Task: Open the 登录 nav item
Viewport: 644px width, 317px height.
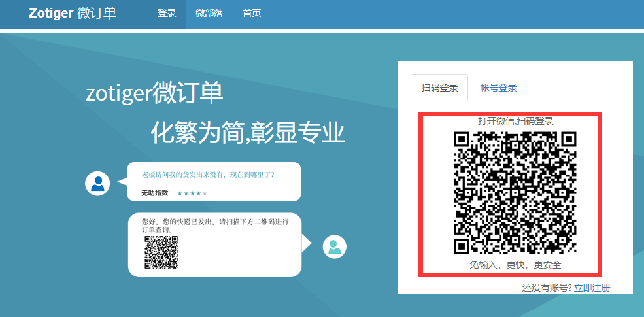Action: pos(166,14)
